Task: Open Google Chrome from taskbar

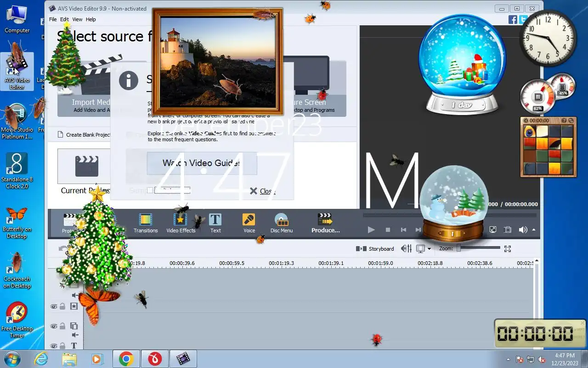Action: tap(126, 359)
